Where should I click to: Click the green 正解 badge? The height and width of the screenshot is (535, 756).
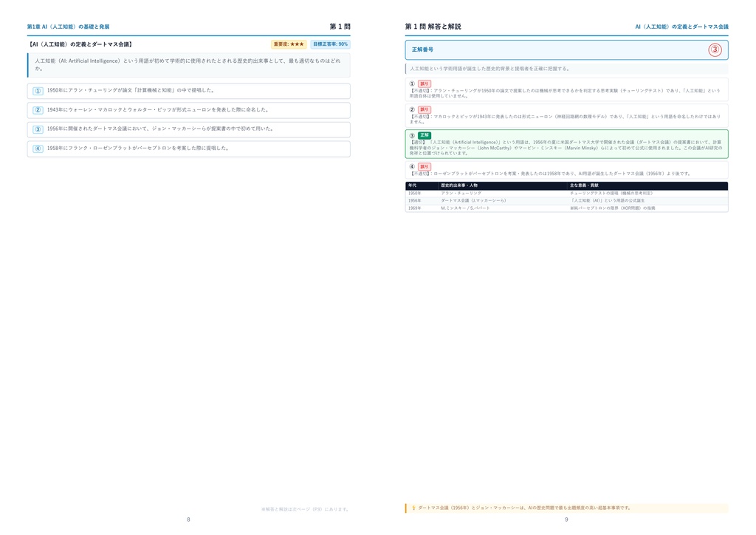(425, 135)
